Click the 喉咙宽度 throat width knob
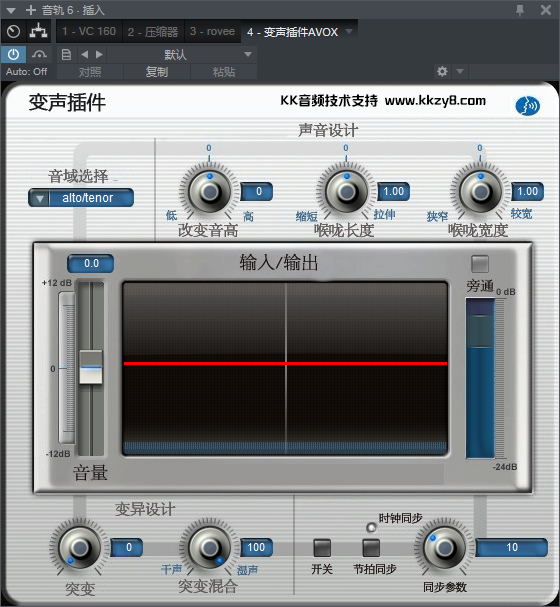 click(x=480, y=191)
